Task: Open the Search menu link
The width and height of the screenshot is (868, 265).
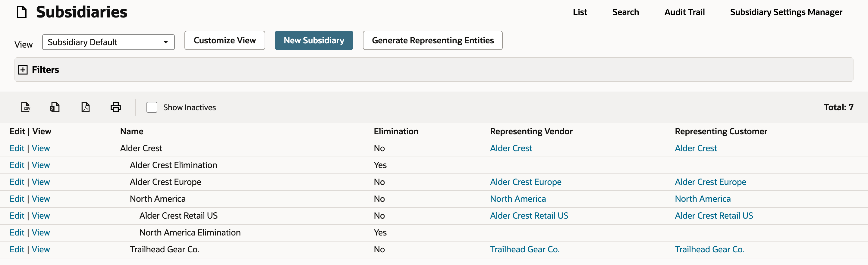Action: [625, 12]
